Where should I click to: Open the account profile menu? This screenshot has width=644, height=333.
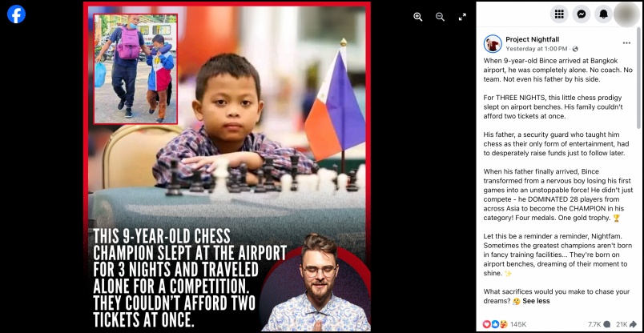pos(626,14)
